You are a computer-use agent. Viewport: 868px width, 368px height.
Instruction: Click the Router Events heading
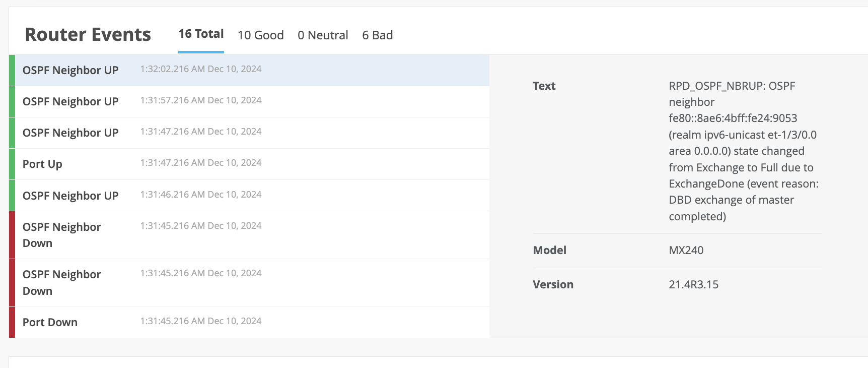(x=88, y=34)
